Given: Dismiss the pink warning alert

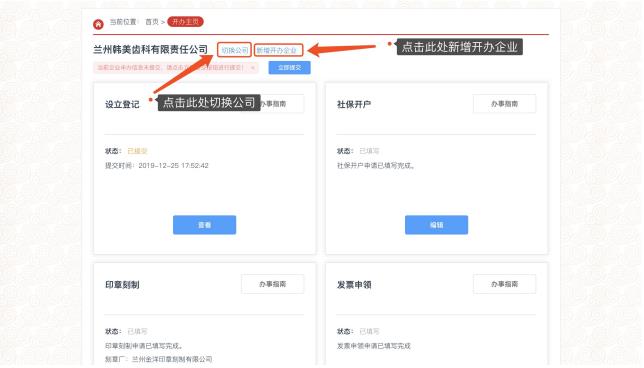Looking at the screenshot, I should point(253,67).
